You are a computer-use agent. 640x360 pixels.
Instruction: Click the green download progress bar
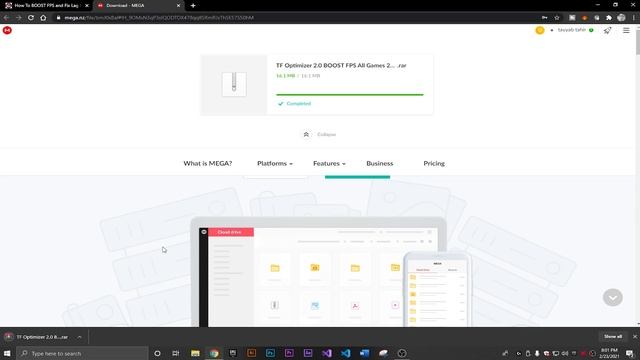350,95
